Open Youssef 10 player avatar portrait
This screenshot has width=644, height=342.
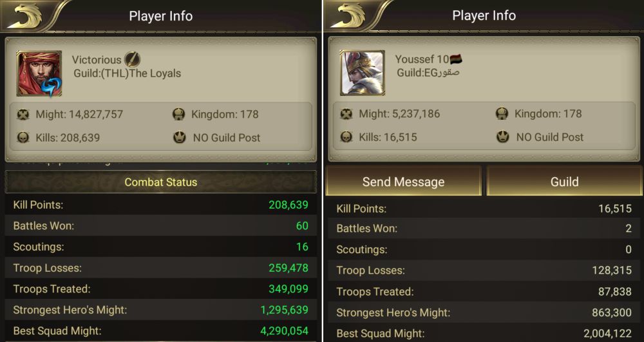coord(363,73)
